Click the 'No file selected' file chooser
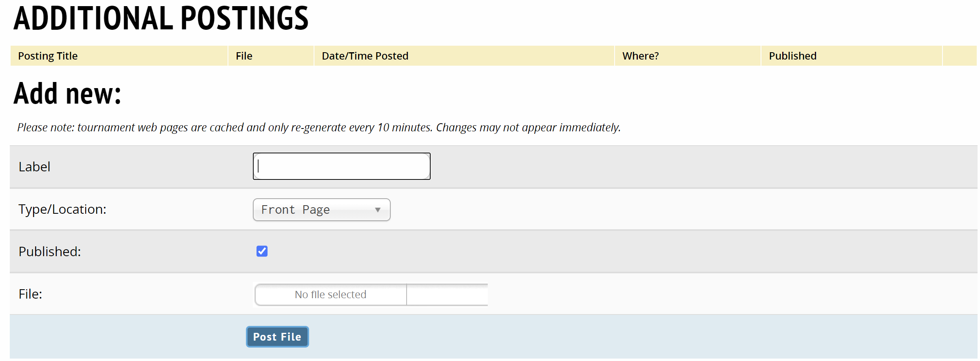This screenshot has width=980, height=361. [330, 295]
